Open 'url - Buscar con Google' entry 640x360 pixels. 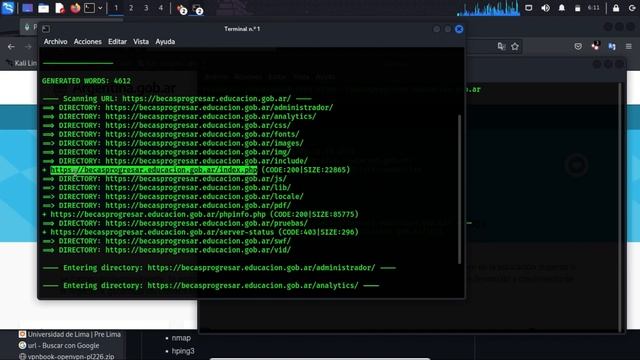tap(59, 345)
